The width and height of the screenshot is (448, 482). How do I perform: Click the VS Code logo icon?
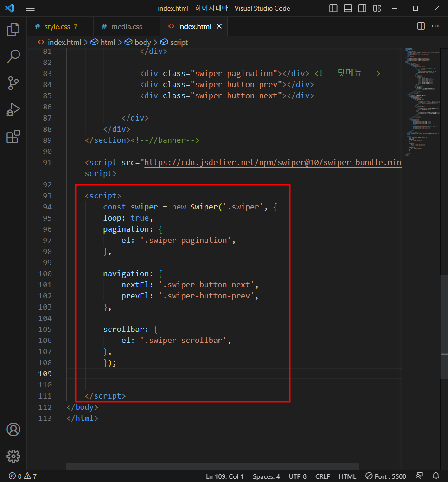point(10,8)
